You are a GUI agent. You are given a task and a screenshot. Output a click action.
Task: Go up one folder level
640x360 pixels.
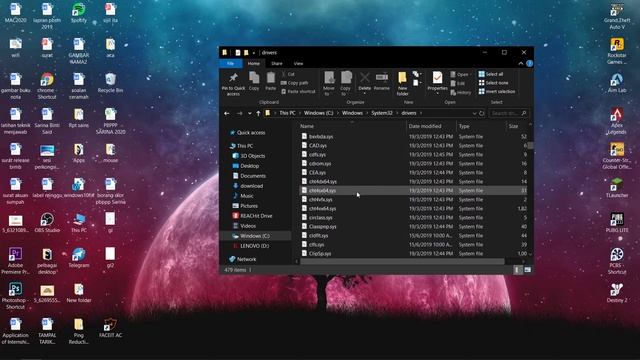point(258,113)
